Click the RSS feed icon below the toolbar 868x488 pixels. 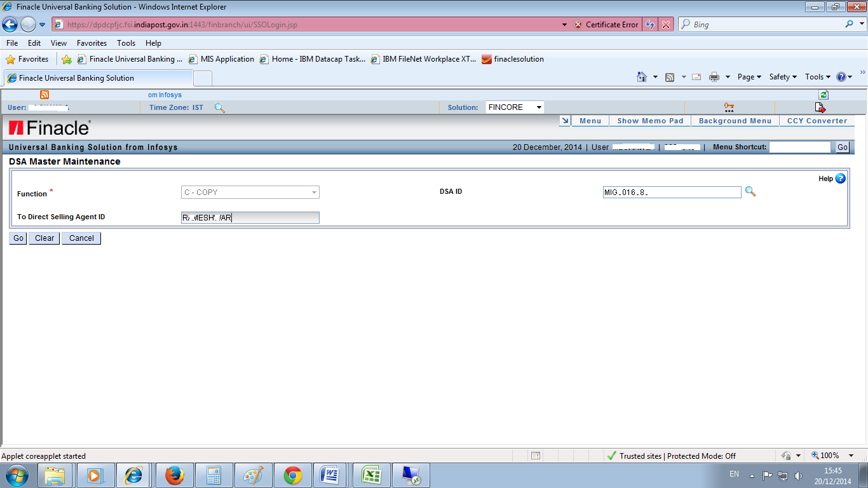pyautogui.click(x=44, y=93)
